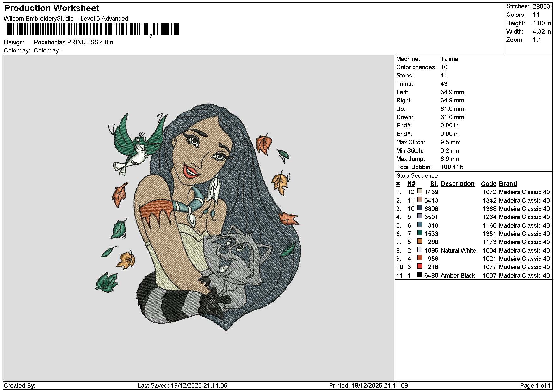Click the orange swatch in stop 7
Viewport: 555px width, 392px height.
point(420,241)
